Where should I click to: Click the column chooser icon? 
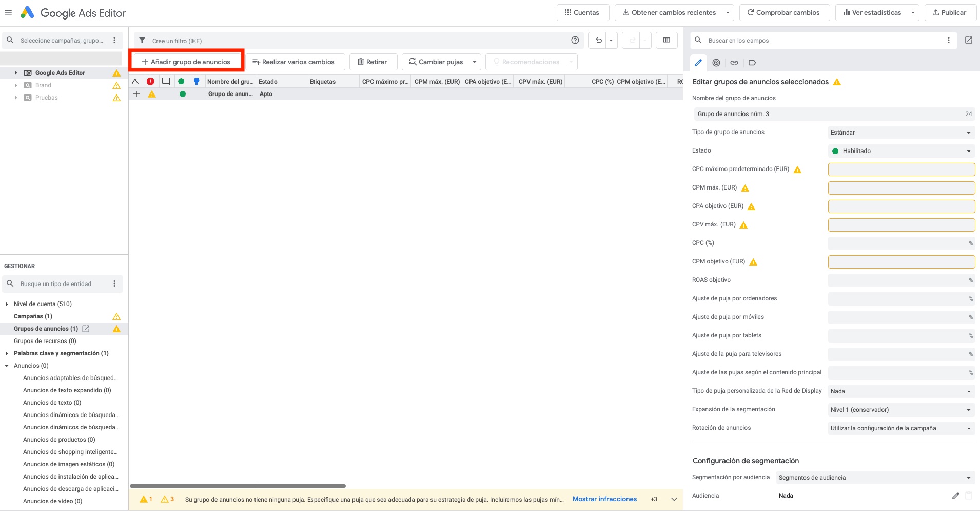(667, 41)
